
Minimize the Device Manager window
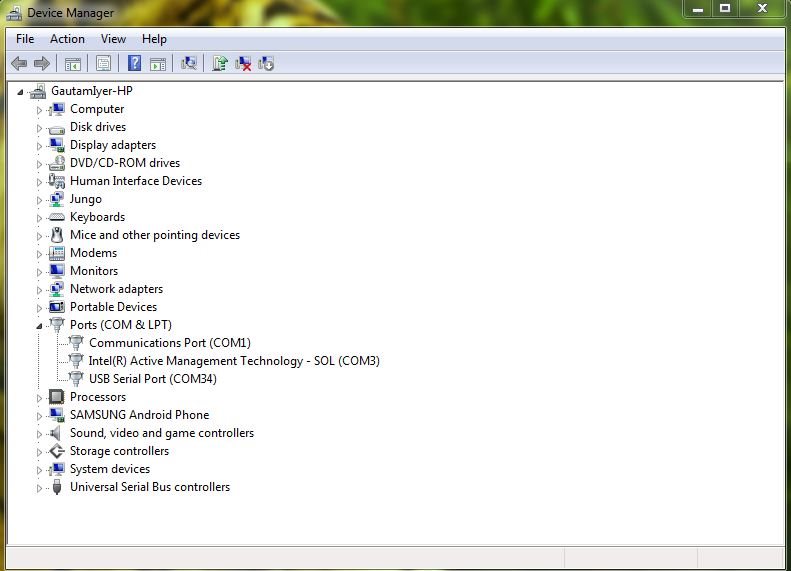(698, 9)
